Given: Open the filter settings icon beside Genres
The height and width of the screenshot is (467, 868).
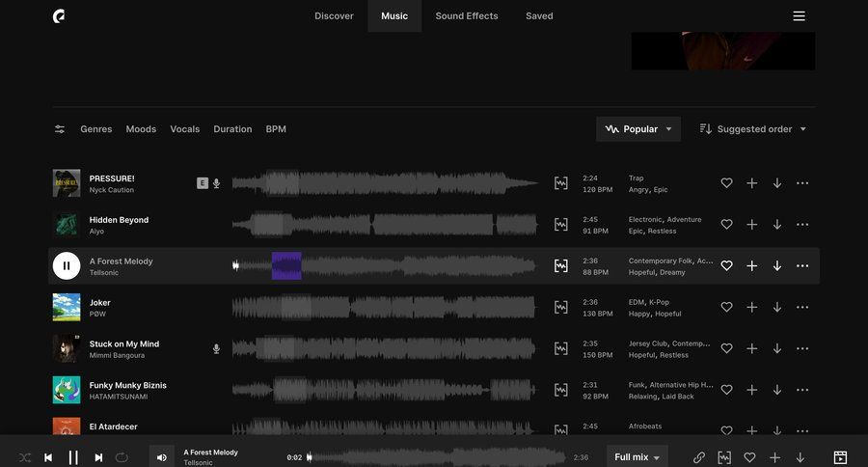Looking at the screenshot, I should tap(60, 129).
